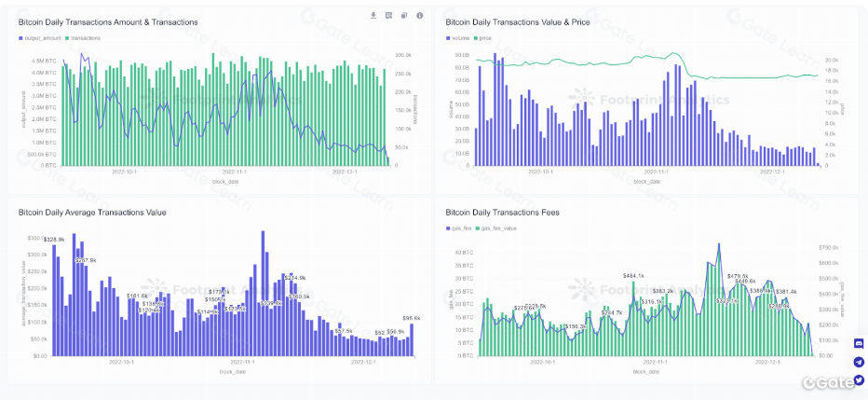This screenshot has height=400, width=868.
Task: Open the Discord icon in right sidebar
Action: tap(858, 344)
